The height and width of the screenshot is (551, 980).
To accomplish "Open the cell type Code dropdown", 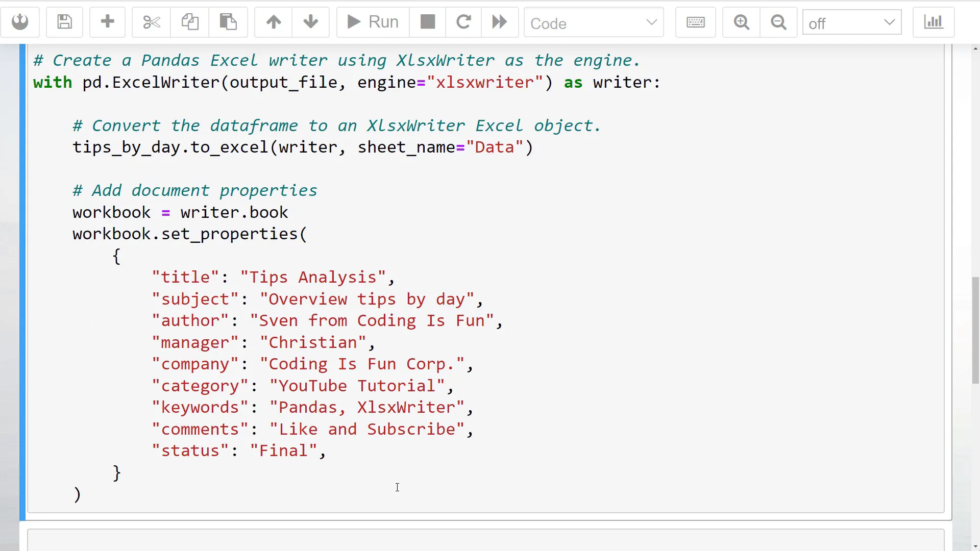I will (594, 23).
